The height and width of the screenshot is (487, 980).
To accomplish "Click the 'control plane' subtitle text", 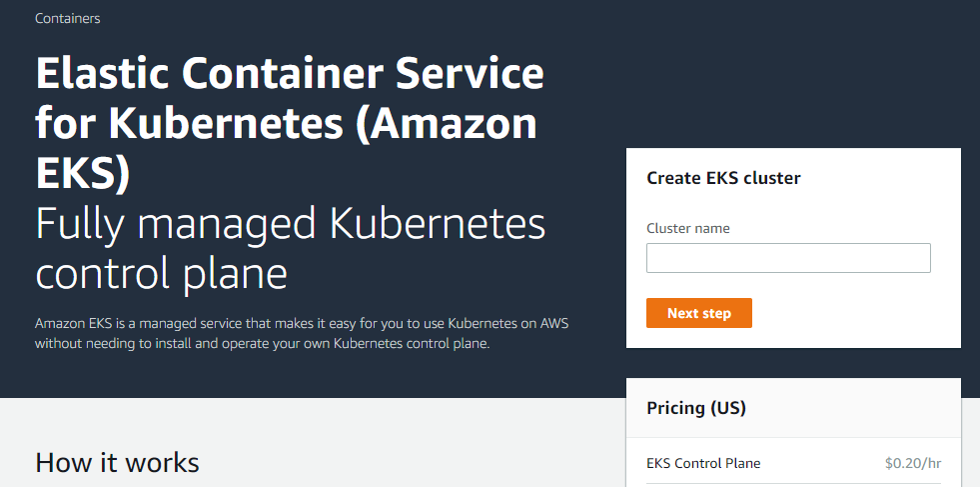I will pos(161,272).
